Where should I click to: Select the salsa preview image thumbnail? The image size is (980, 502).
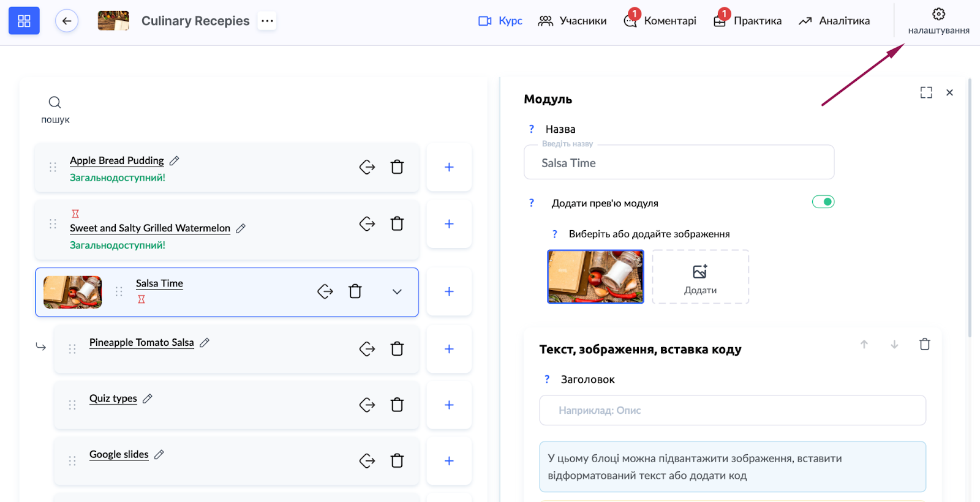595,277
